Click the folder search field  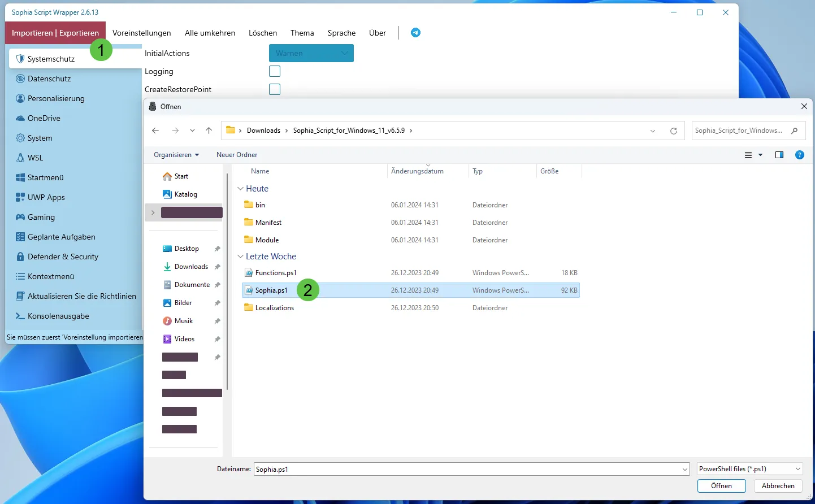pyautogui.click(x=748, y=131)
